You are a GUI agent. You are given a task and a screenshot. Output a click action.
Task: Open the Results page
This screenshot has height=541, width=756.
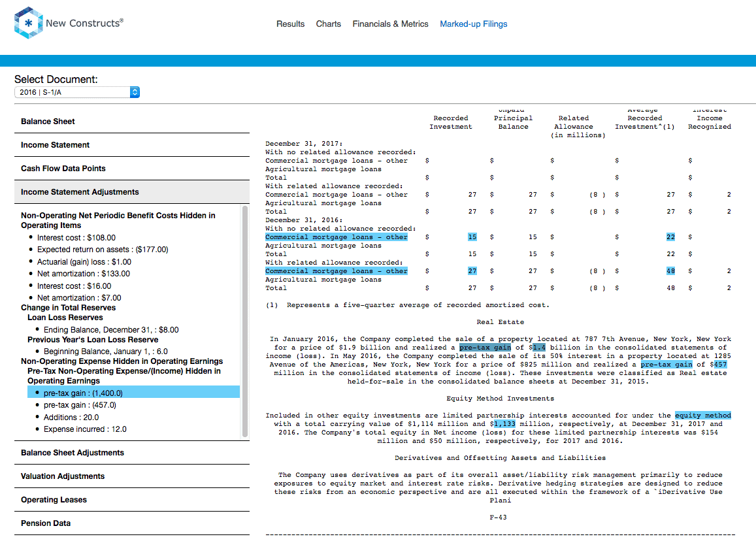pyautogui.click(x=290, y=24)
